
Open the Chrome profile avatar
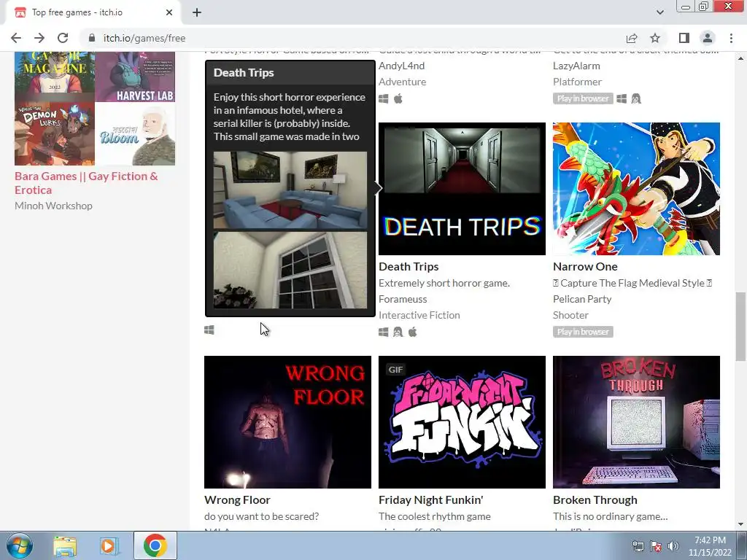click(x=708, y=38)
